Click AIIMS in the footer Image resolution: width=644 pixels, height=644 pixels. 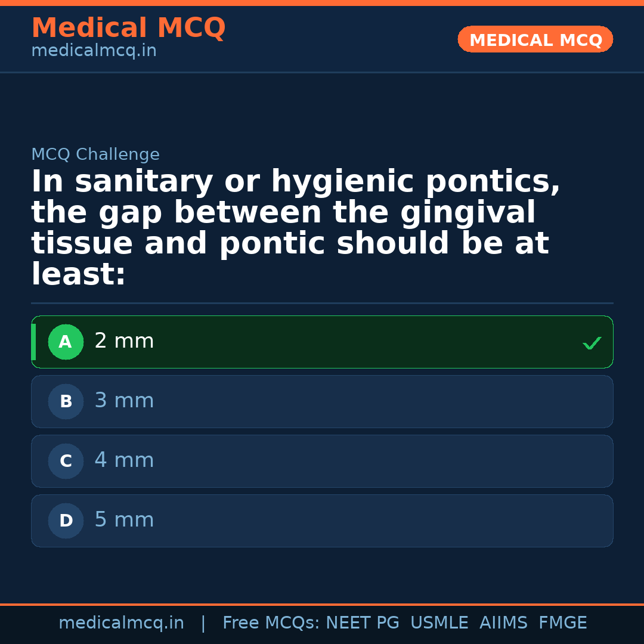click(x=503, y=623)
